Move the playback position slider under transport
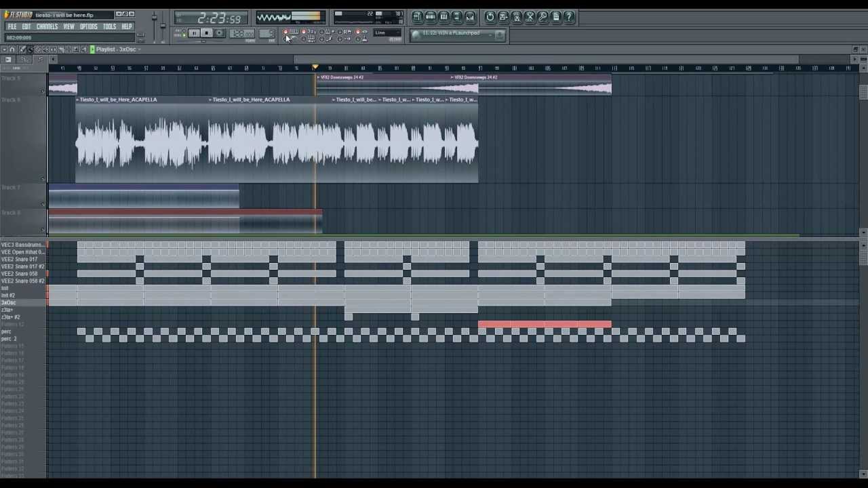This screenshot has height=488, width=868. pyautogui.click(x=203, y=41)
